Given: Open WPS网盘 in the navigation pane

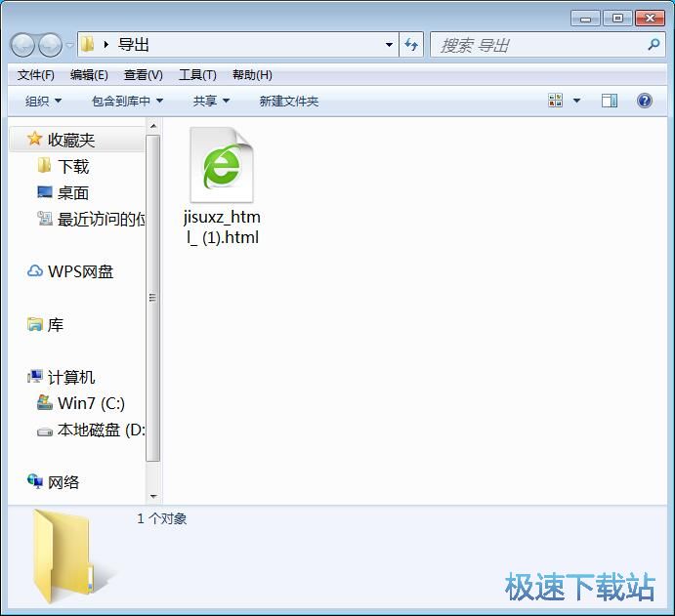Looking at the screenshot, I should tap(70, 271).
